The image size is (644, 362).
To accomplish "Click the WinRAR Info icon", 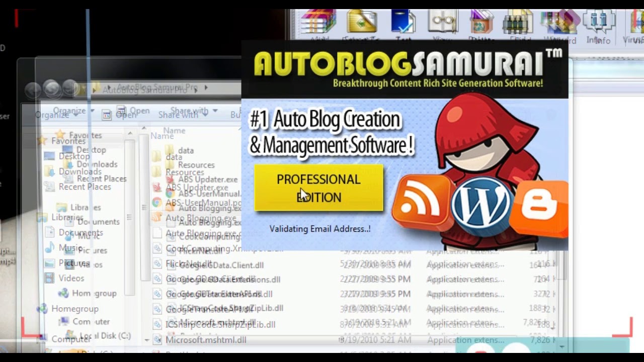I will (x=598, y=22).
